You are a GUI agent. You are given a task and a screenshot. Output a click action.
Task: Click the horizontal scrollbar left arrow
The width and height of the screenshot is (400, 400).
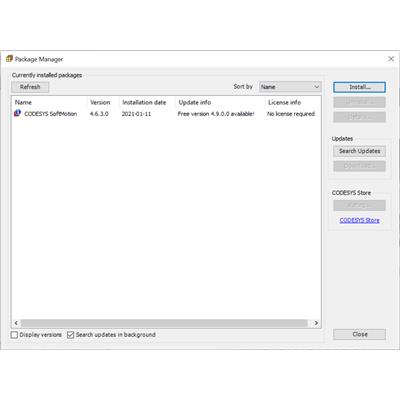pyautogui.click(x=16, y=323)
